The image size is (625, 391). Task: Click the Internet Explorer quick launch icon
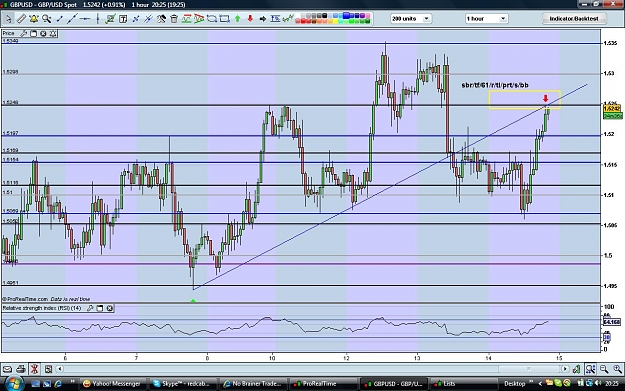click(58, 383)
